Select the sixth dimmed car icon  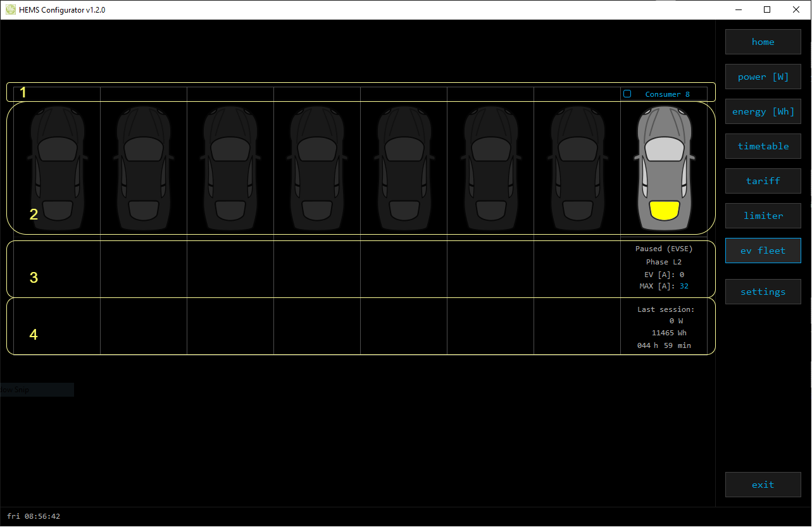(x=490, y=168)
